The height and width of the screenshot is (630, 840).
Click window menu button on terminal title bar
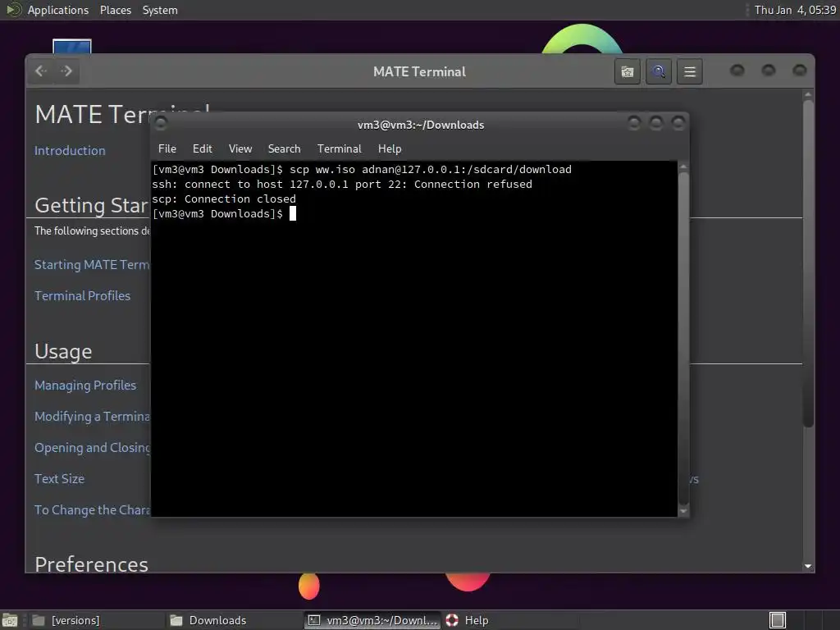(161, 125)
